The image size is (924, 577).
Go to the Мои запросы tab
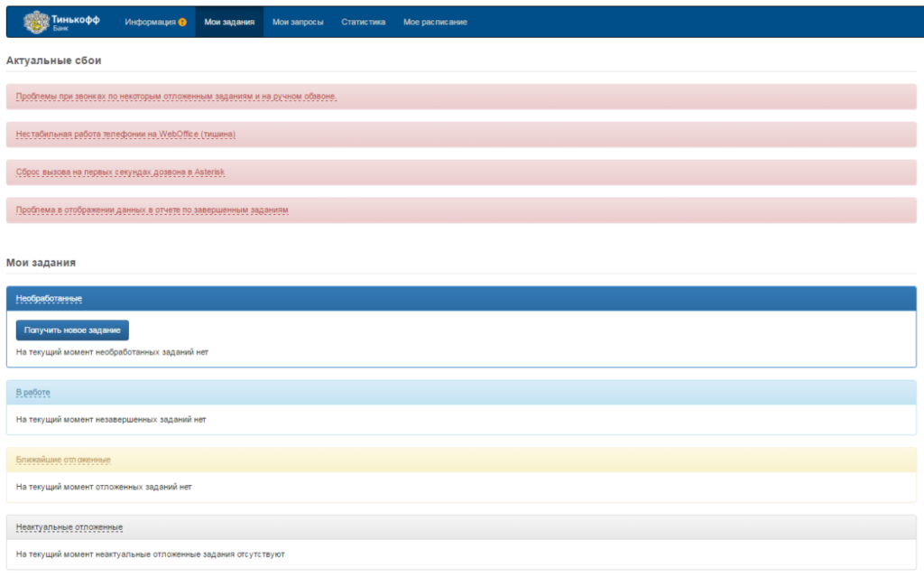(298, 22)
